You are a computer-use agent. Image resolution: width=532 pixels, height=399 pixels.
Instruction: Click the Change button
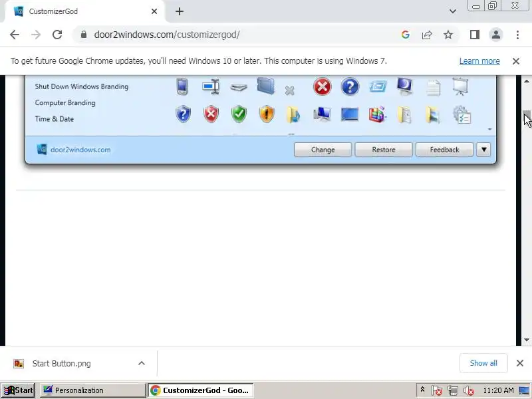pyautogui.click(x=323, y=150)
